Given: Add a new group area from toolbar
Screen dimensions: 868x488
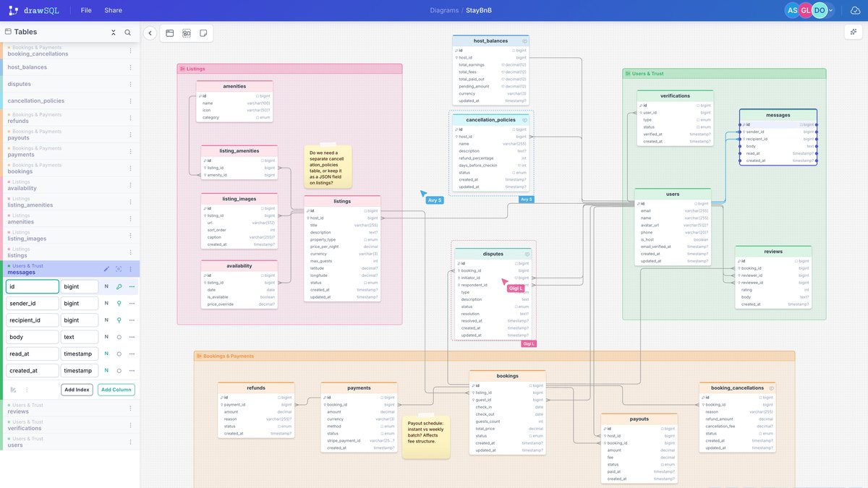Looking at the screenshot, I should point(187,33).
